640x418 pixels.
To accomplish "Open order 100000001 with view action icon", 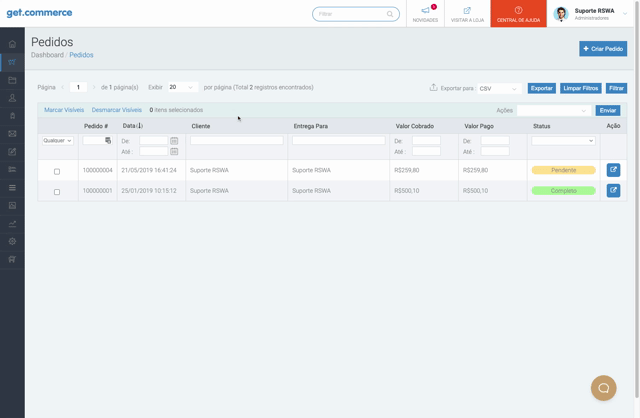I will (613, 190).
